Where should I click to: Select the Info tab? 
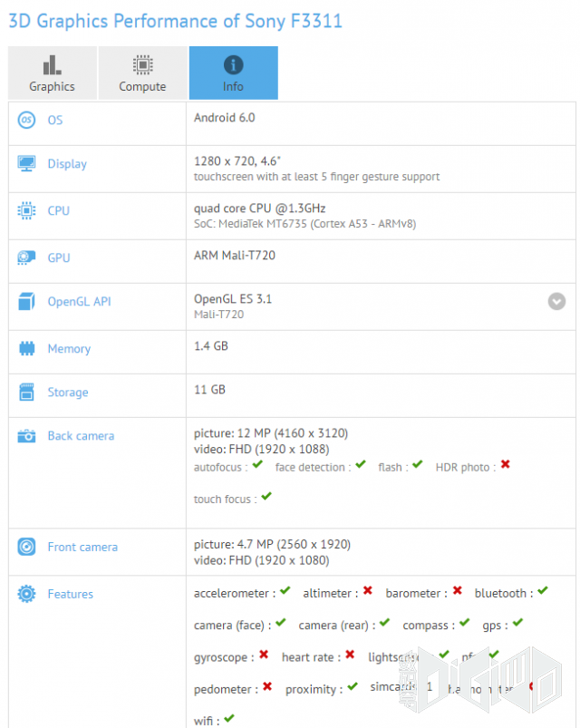coord(234,73)
